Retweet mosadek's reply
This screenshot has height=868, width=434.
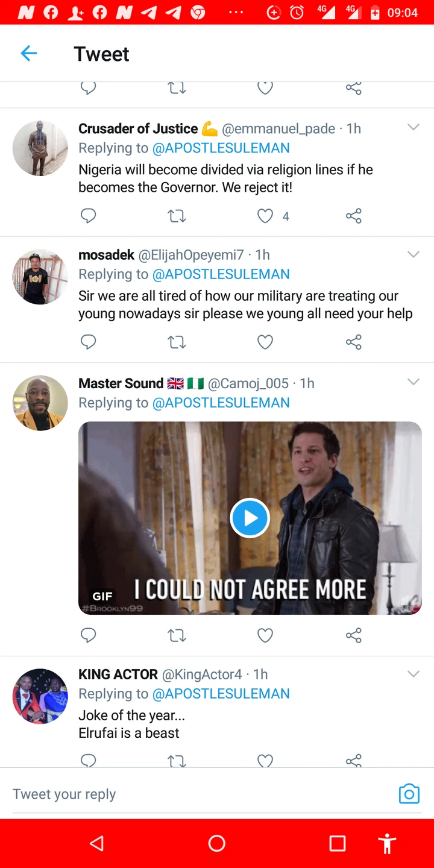[177, 342]
